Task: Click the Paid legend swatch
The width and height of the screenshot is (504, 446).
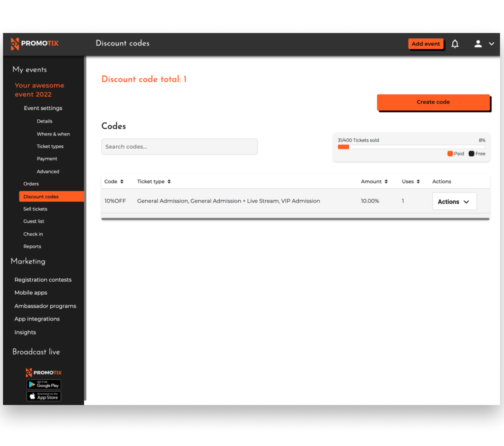Action: tap(449, 153)
